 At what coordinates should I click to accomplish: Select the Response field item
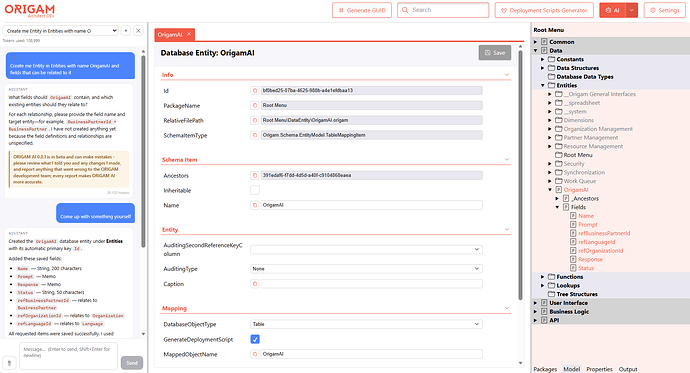[591, 260]
